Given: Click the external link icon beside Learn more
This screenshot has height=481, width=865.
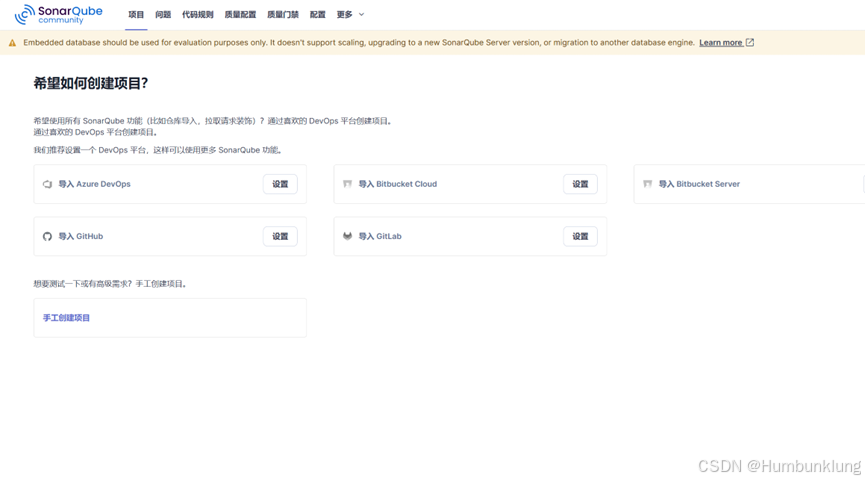Looking at the screenshot, I should point(750,42).
